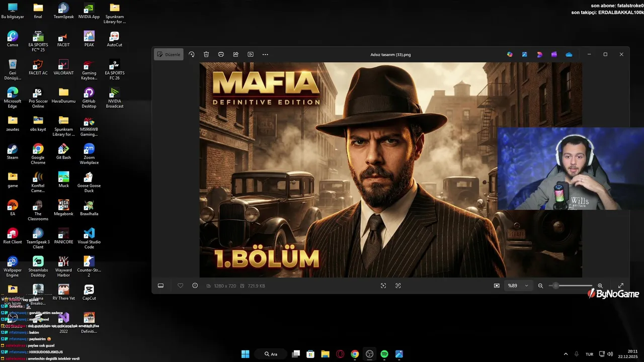This screenshot has width=644, height=362.
Task: Select the PEAK desktop icon
Action: [x=89, y=39]
